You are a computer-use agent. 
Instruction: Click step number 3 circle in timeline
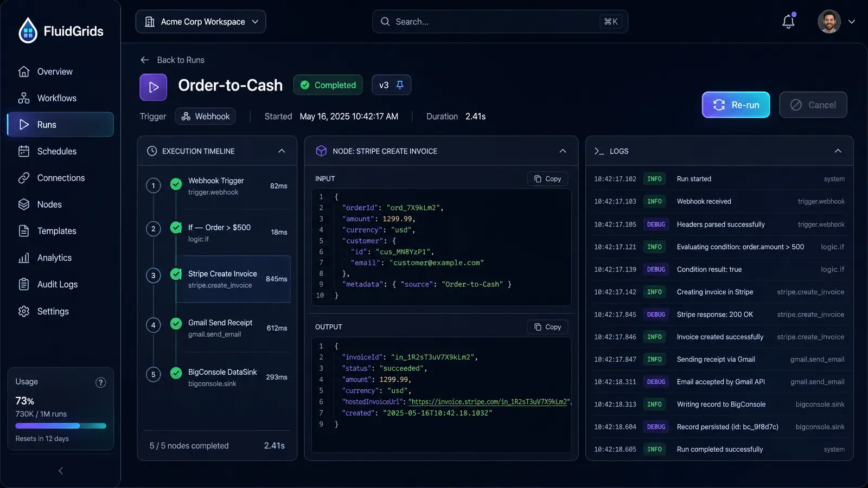coord(154,275)
